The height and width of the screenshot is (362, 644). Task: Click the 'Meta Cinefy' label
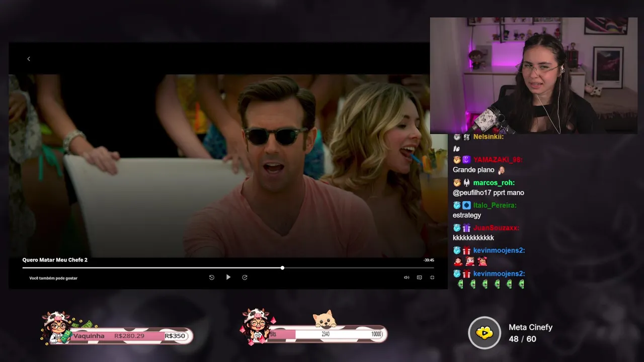pyautogui.click(x=530, y=327)
